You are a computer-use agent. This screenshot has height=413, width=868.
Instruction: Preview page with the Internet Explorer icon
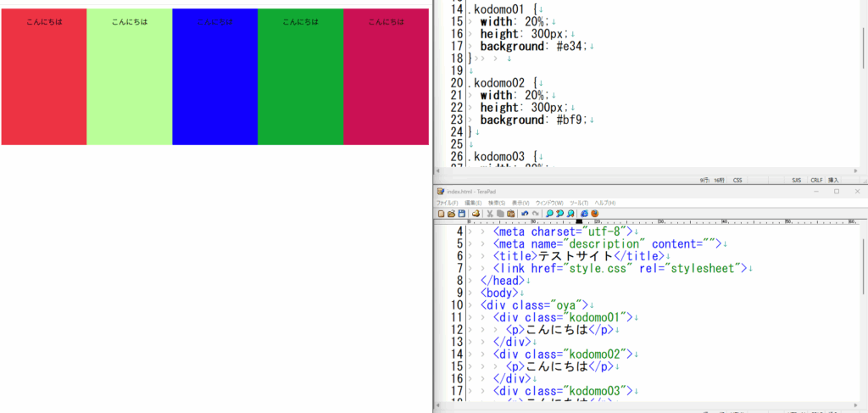(584, 214)
